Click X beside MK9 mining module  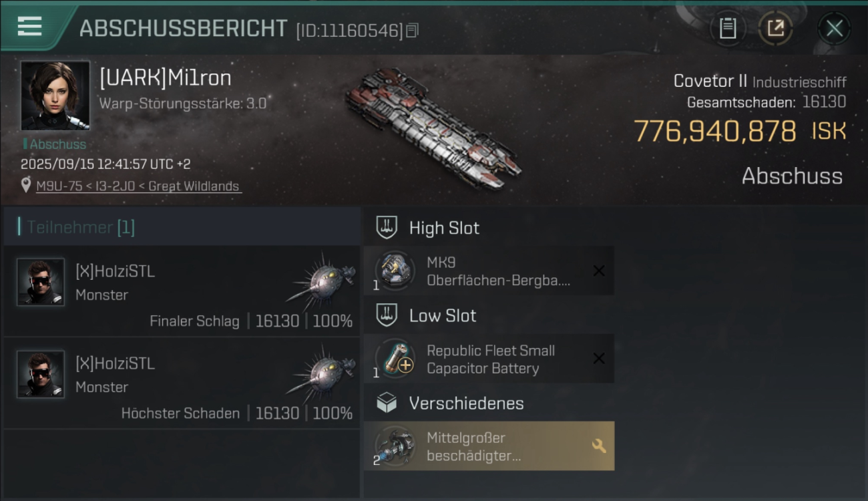(599, 271)
